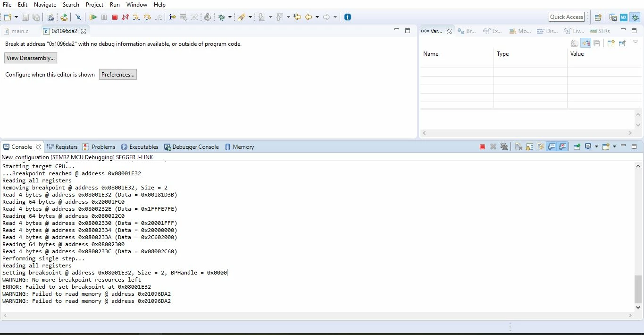Image resolution: width=644 pixels, height=335 pixels.
Task: Switch to the C/C++ perspective icon
Action: [613, 17]
